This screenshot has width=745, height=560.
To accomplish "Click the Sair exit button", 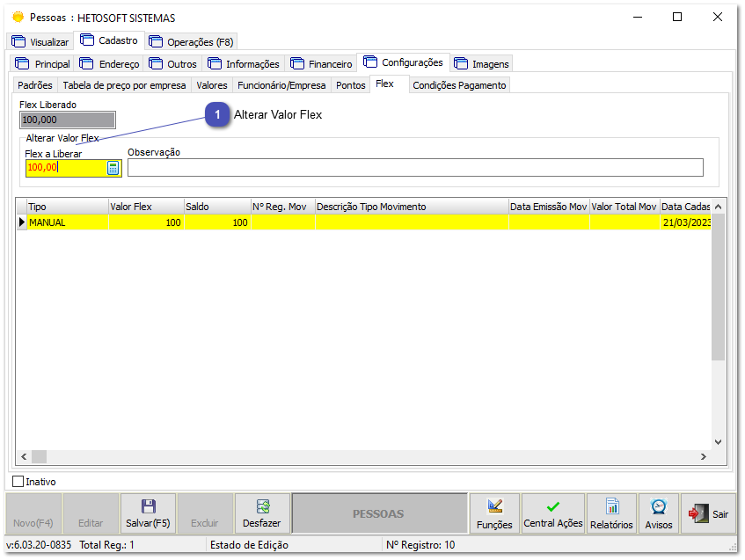I will pyautogui.click(x=708, y=513).
